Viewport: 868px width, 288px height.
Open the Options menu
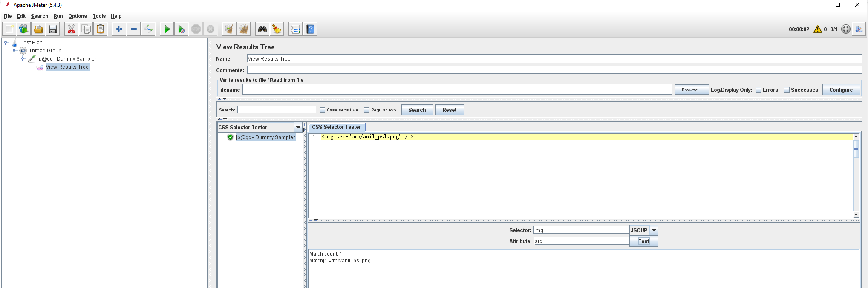tap(78, 16)
